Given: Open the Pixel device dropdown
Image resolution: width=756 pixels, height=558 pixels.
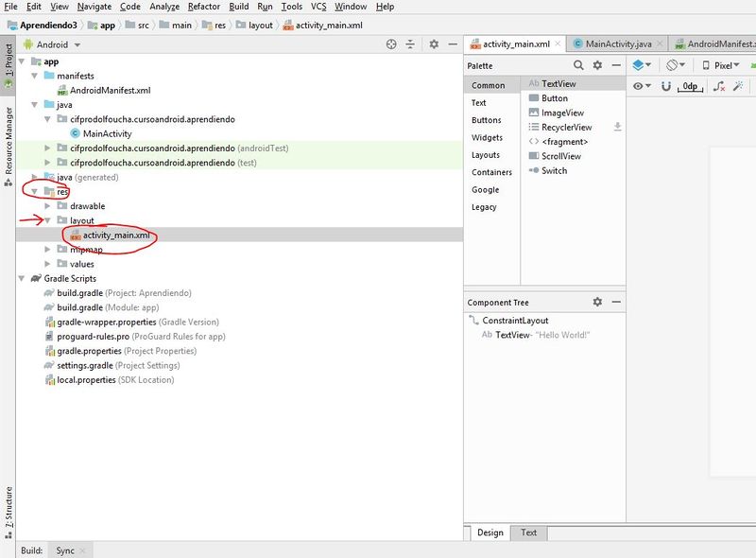Looking at the screenshot, I should [x=721, y=65].
